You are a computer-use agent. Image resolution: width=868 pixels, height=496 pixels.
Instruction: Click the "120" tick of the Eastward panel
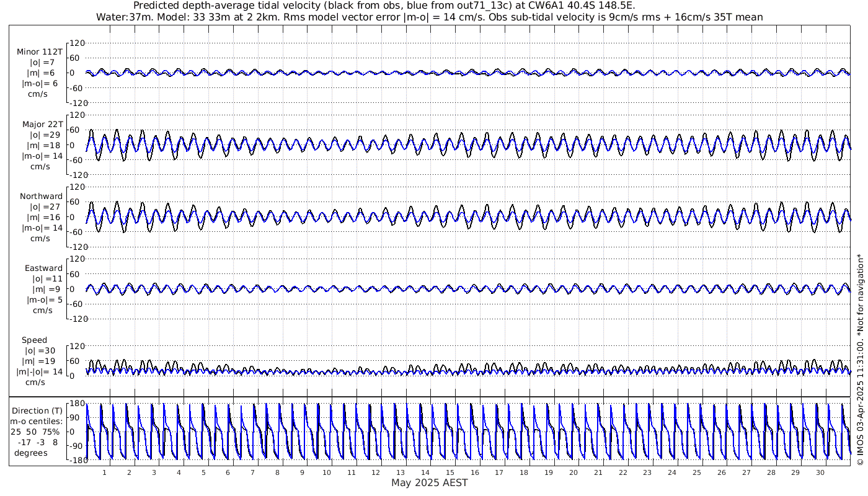(76, 259)
